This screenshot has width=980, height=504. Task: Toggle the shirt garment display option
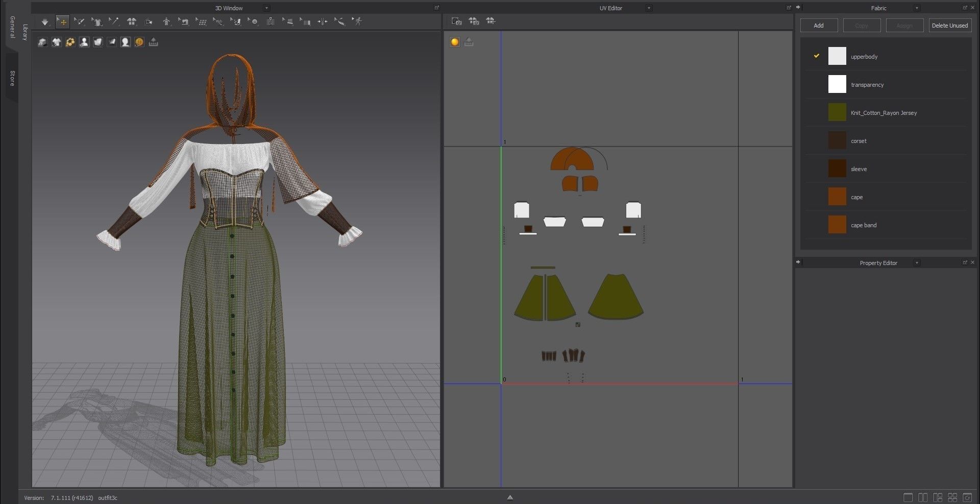click(x=57, y=42)
